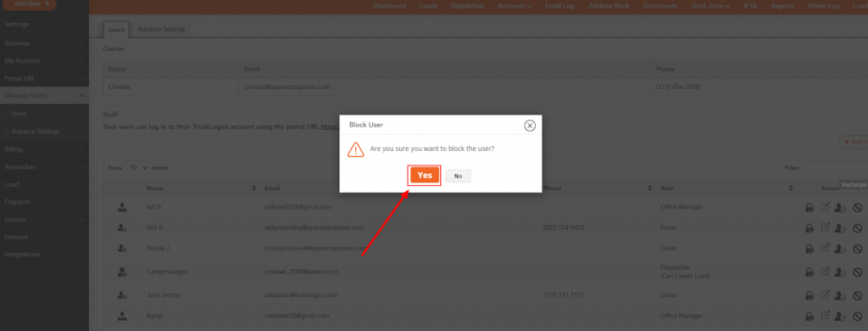This screenshot has height=331, width=868.
Task: Open the Dispatches menu item
Action: 467,6
